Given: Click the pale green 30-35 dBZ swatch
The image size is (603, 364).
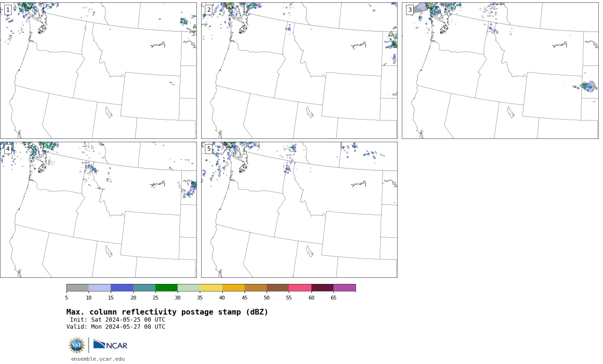Looking at the screenshot, I should [189, 288].
